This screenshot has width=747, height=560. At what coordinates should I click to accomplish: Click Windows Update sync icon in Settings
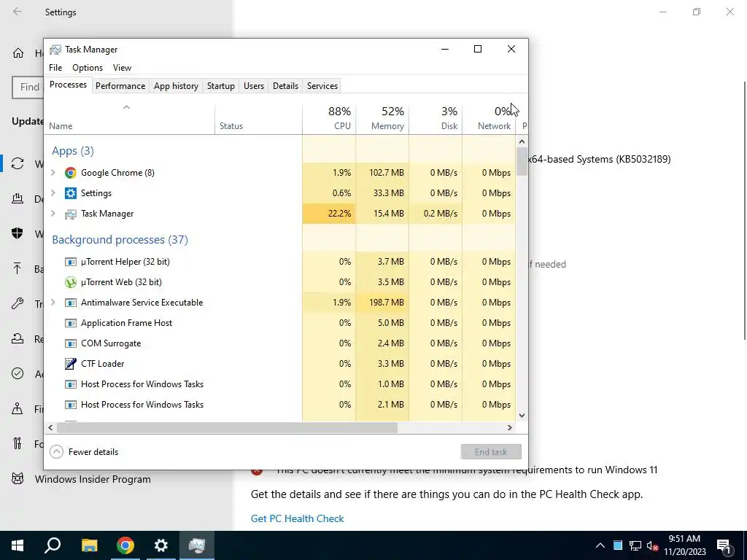18,163
